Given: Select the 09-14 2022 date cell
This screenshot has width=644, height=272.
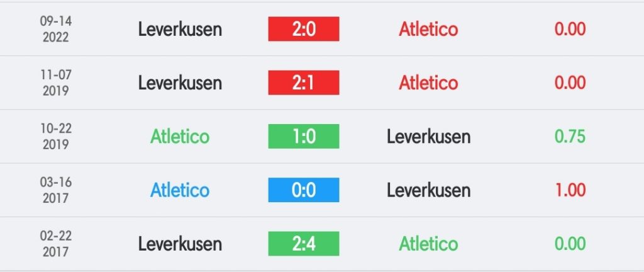Looking at the screenshot, I should click(x=56, y=29).
